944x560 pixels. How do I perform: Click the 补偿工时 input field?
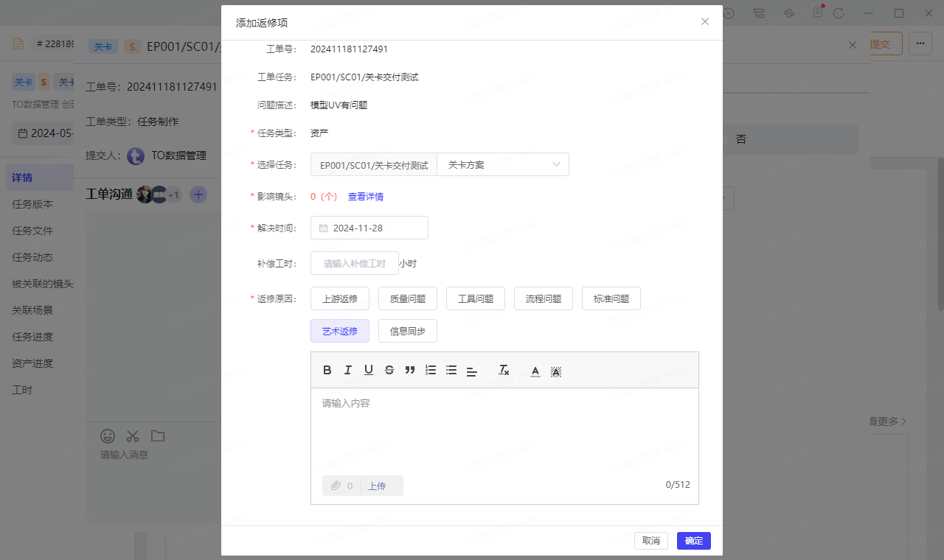(355, 264)
